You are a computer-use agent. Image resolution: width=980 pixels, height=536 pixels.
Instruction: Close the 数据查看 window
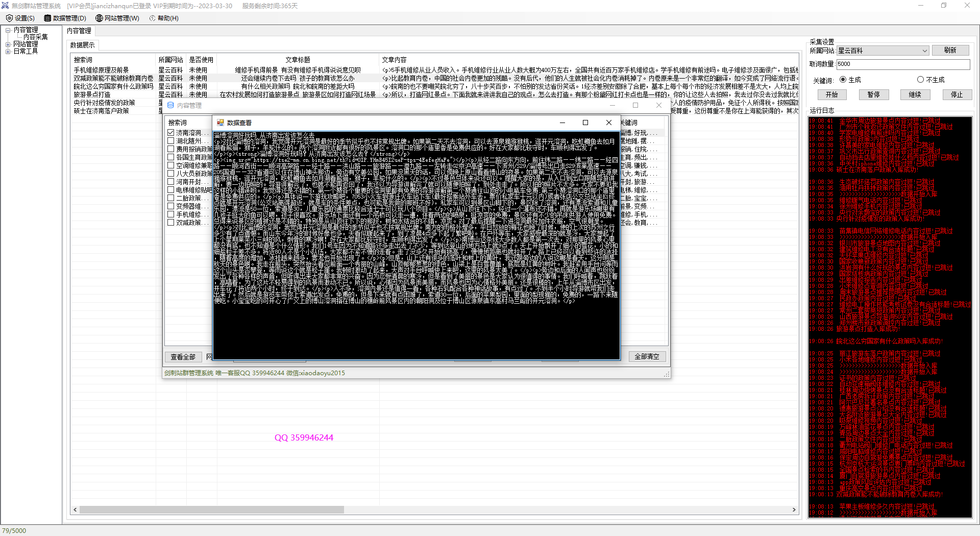tap(608, 123)
